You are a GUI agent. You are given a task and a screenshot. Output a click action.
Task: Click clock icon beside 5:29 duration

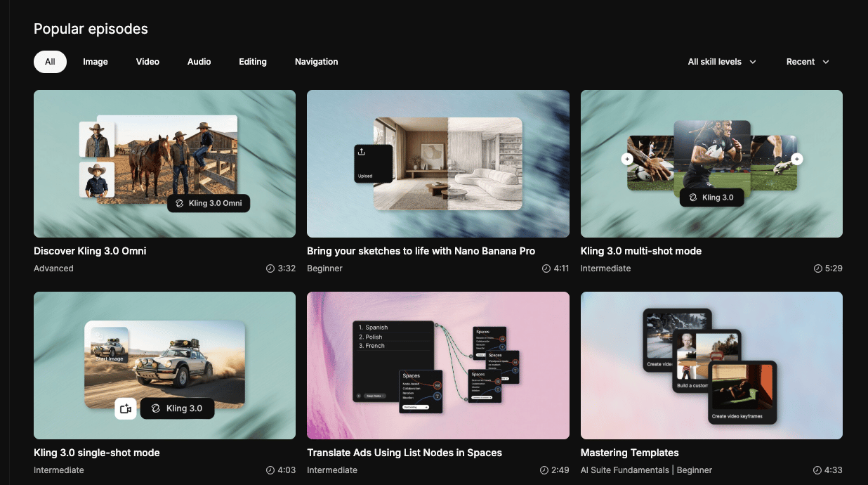(x=817, y=269)
